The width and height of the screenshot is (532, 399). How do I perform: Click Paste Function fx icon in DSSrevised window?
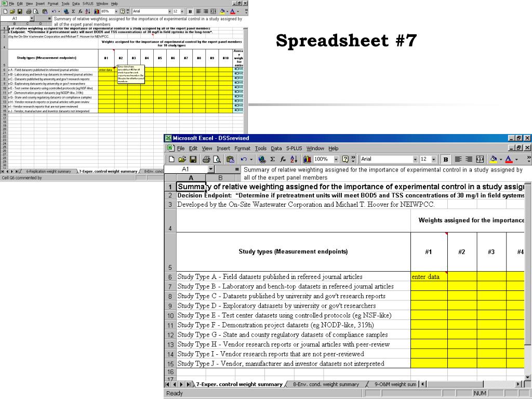[x=283, y=159]
